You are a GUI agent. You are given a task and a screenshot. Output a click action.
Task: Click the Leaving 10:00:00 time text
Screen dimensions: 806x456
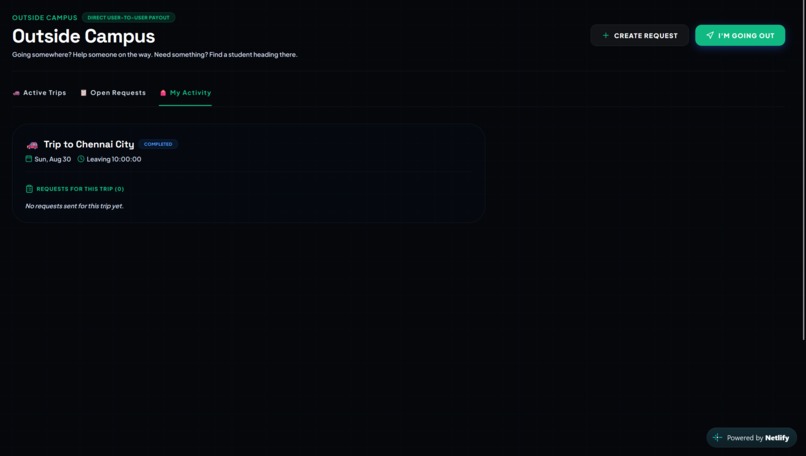[x=114, y=159]
